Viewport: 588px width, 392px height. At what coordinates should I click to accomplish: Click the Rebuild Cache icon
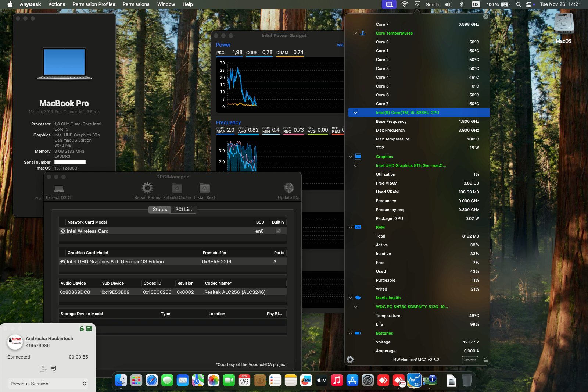[177, 188]
